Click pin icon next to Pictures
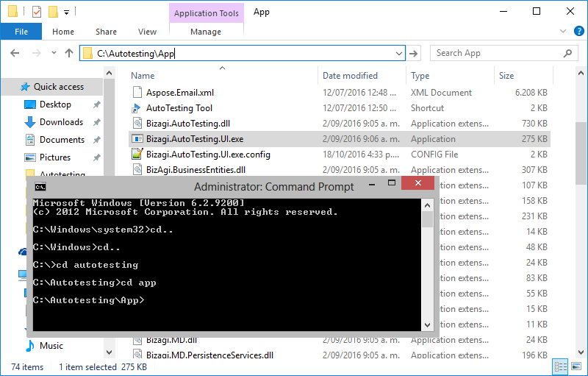This screenshot has width=588, height=376. 97,157
